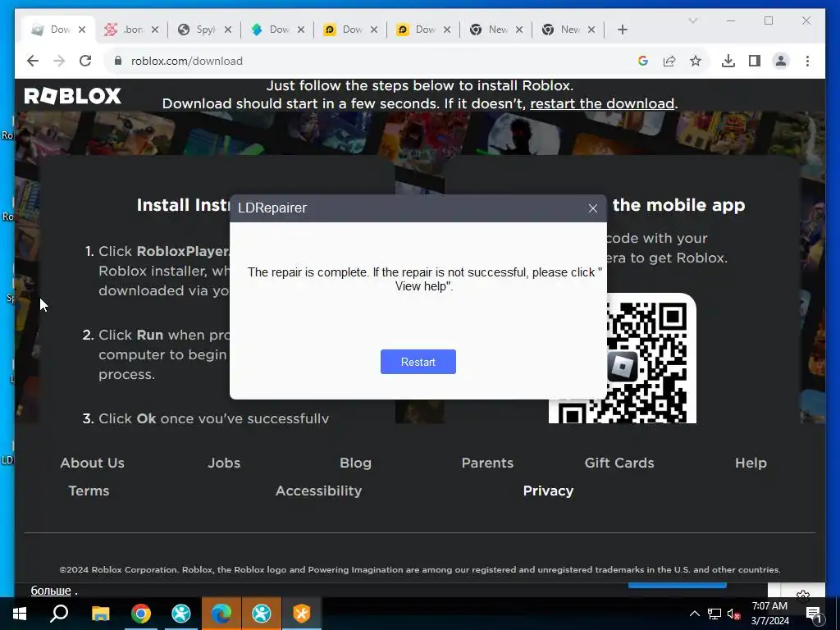Open the Accessibility footer link
Screen dimensions: 840x630
click(x=319, y=491)
